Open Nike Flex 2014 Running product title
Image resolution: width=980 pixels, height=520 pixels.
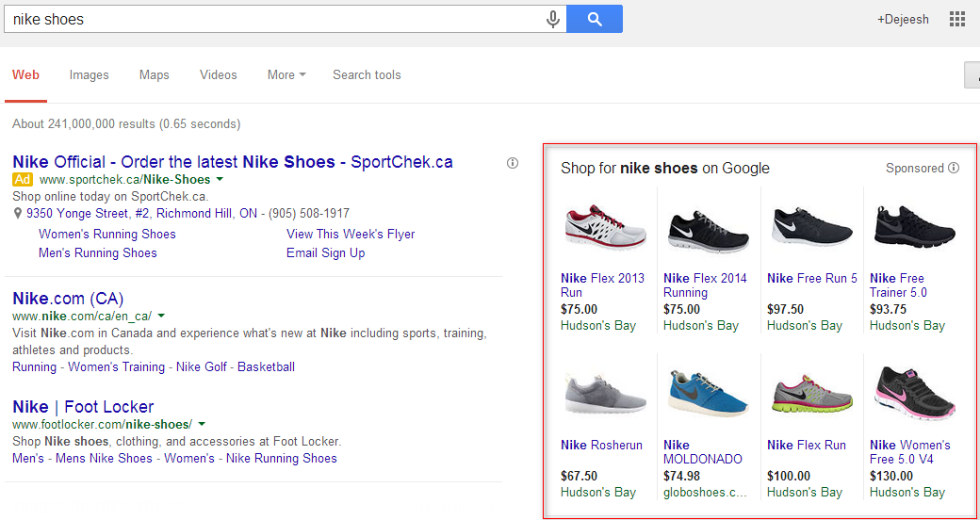(705, 285)
